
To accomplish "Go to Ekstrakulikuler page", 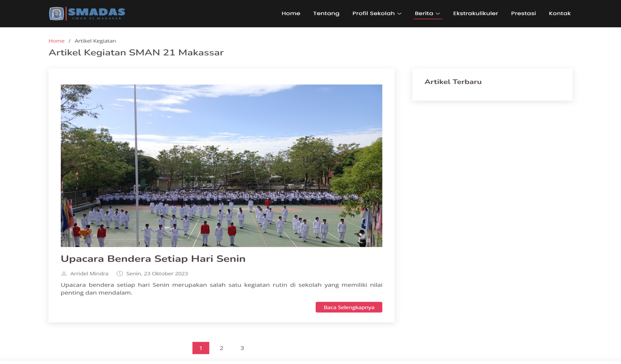I will point(475,13).
